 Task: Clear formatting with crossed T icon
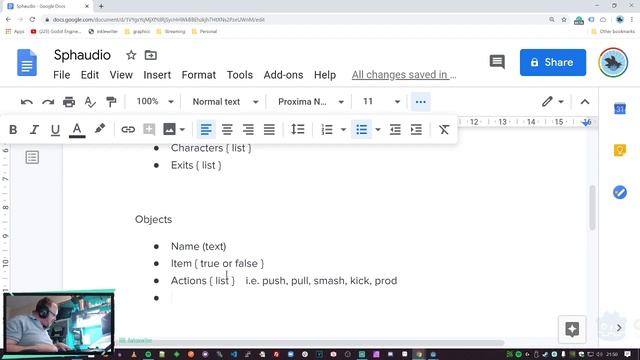(x=444, y=130)
